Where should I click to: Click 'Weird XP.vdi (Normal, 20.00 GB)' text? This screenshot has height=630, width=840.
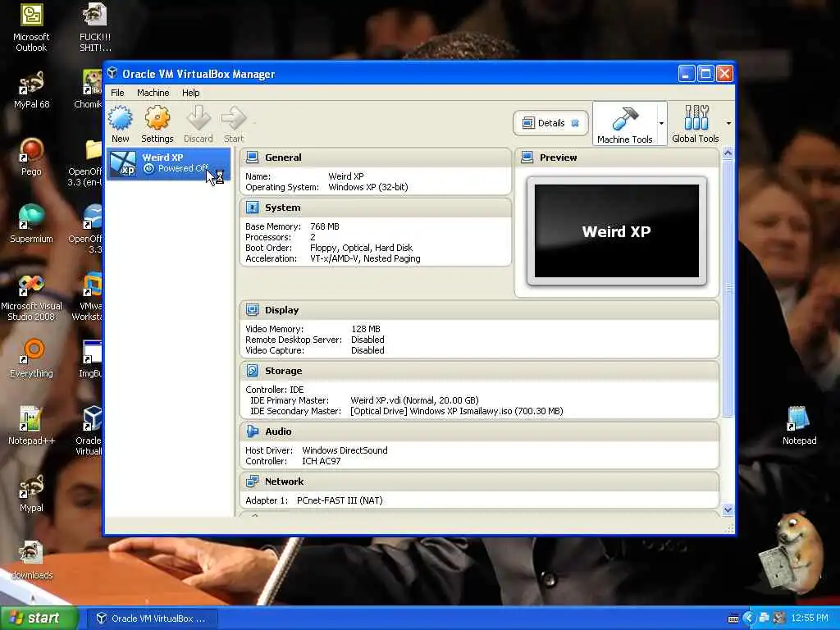(x=414, y=400)
